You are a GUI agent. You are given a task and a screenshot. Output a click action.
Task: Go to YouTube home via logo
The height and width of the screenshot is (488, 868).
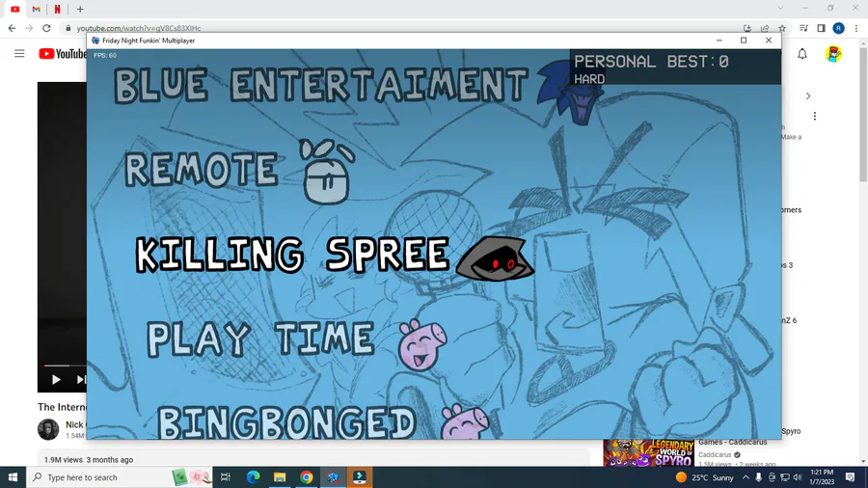(63, 54)
